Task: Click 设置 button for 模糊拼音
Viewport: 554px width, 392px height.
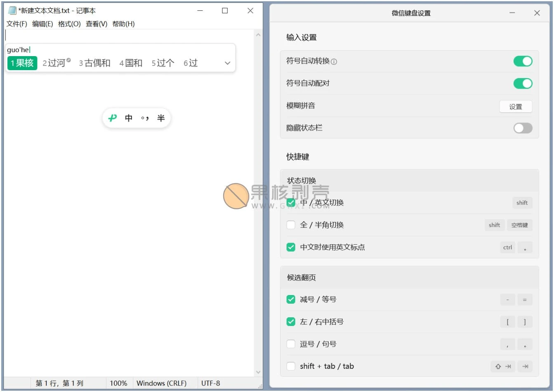Action: click(516, 106)
